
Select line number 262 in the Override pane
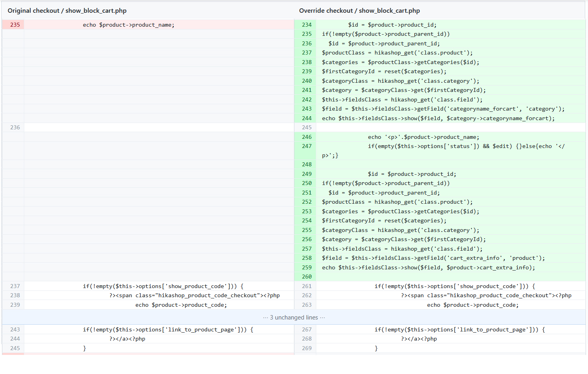pyautogui.click(x=307, y=295)
